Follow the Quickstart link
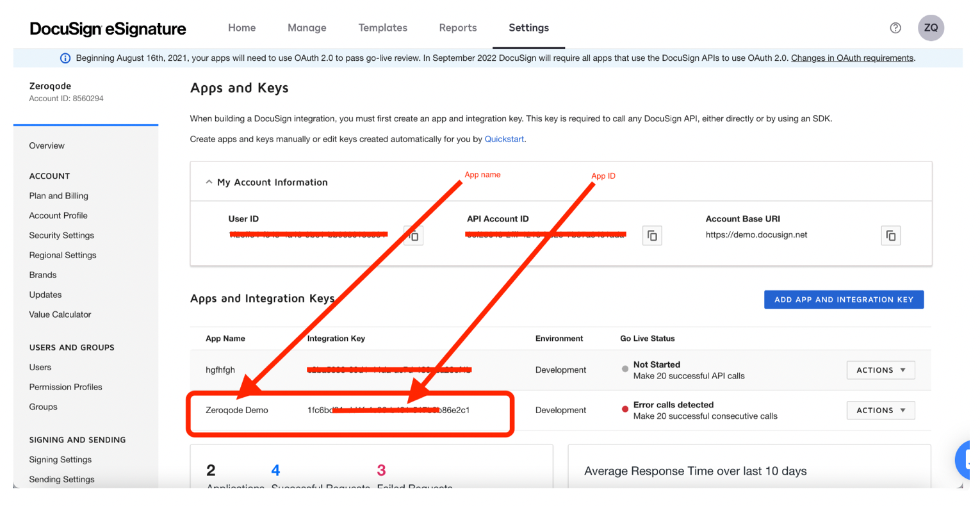The image size is (980, 506). [x=504, y=139]
